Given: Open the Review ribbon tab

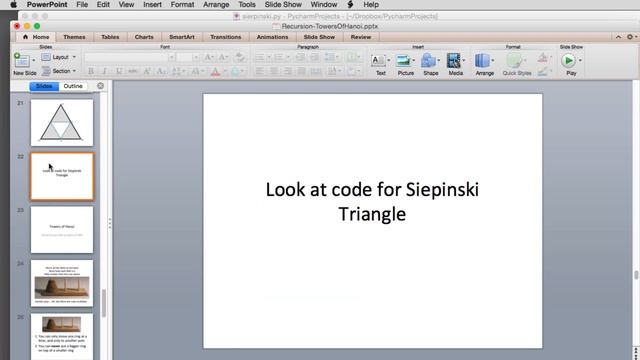Looking at the screenshot, I should [x=361, y=37].
